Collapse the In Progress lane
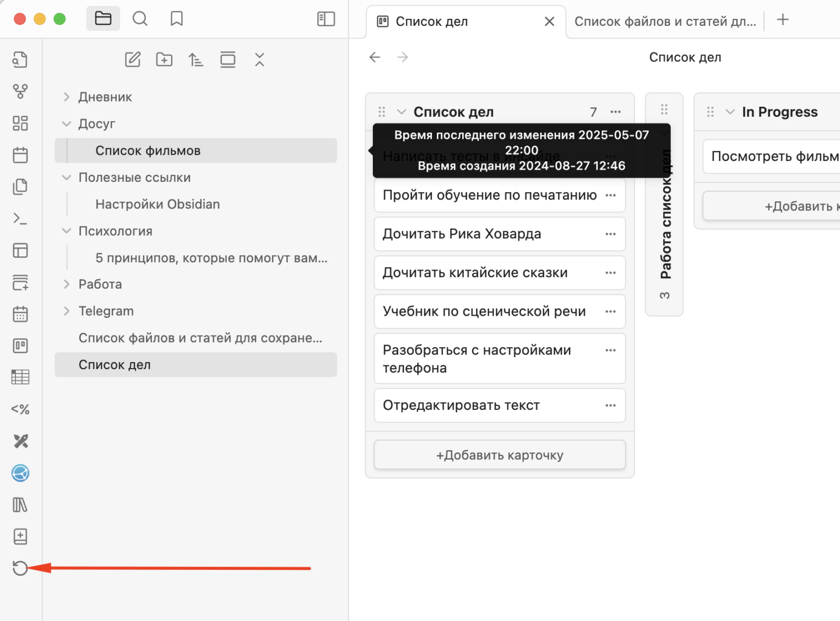Image resolution: width=840 pixels, height=621 pixels. tap(730, 112)
